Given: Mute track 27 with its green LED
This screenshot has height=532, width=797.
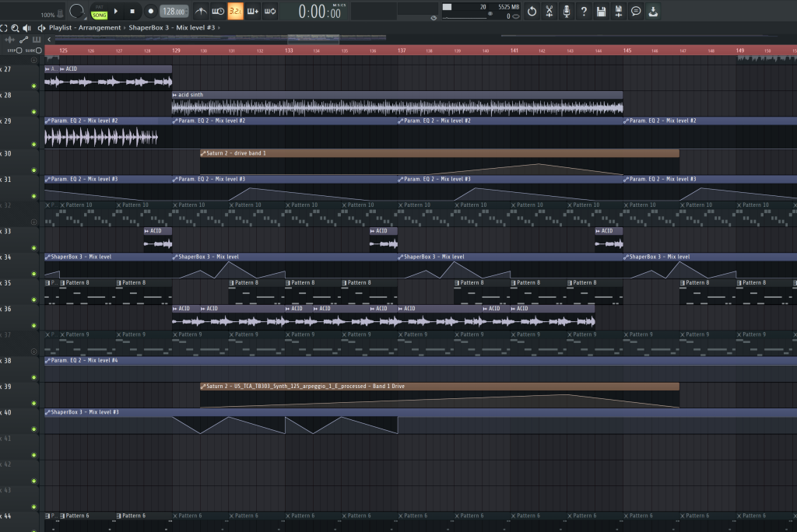Looking at the screenshot, I should (33, 86).
